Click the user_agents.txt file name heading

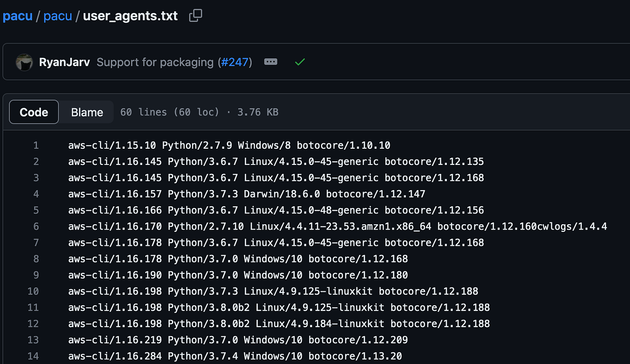pyautogui.click(x=130, y=16)
